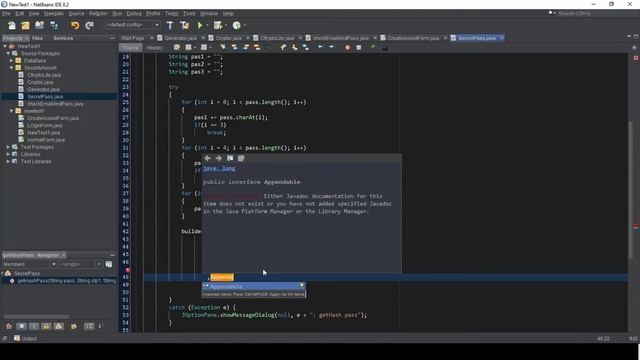Toggle Start Macro Recording red editor icon
This screenshot has height=360, width=640.
tap(347, 48)
